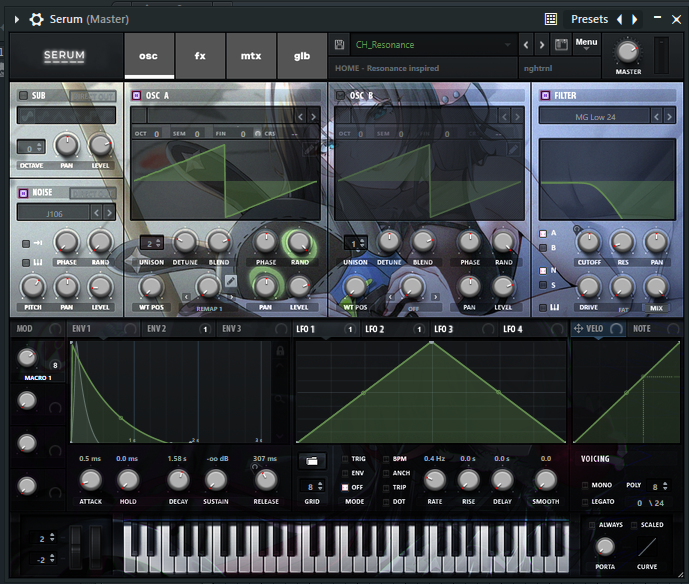Toggle OSC A on or off
The image size is (689, 584).
tap(136, 95)
